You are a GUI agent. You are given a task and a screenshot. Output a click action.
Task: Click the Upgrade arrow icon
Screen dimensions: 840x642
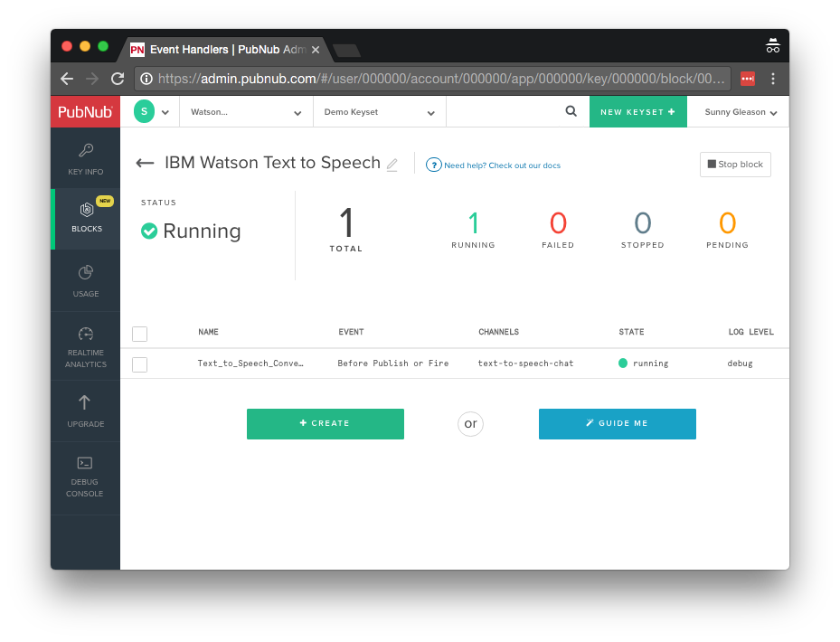[86, 403]
